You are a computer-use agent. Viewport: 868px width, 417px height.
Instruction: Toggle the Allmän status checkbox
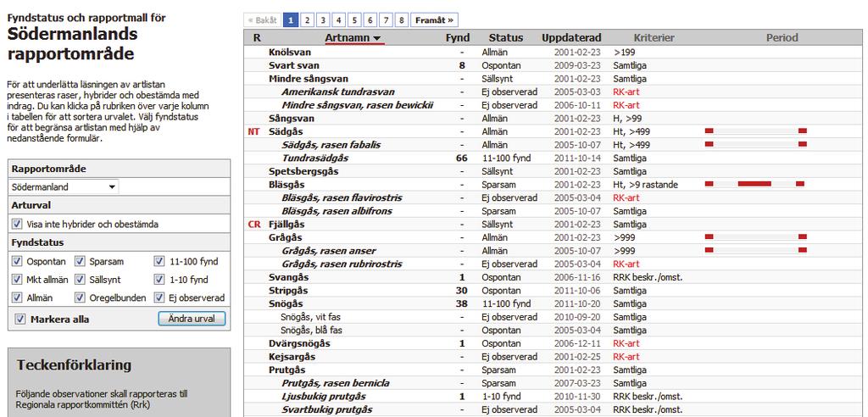click(17, 298)
